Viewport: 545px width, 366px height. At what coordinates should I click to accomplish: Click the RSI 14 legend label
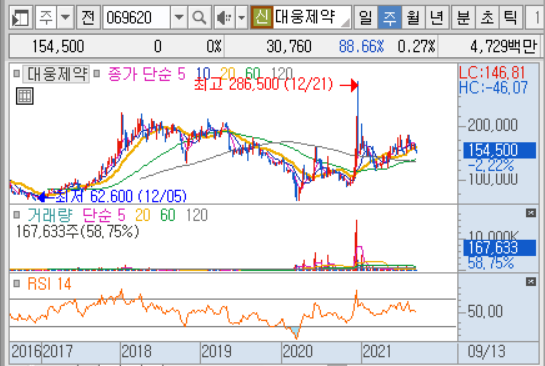pyautogui.click(x=49, y=284)
